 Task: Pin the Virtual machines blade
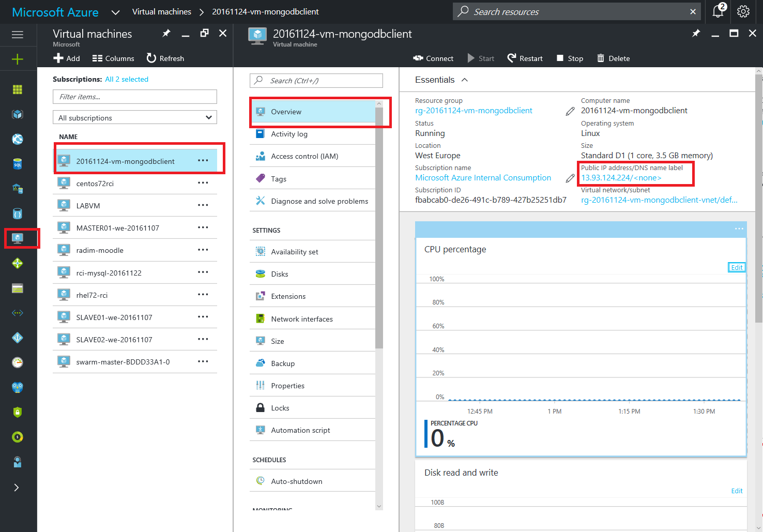pos(166,33)
